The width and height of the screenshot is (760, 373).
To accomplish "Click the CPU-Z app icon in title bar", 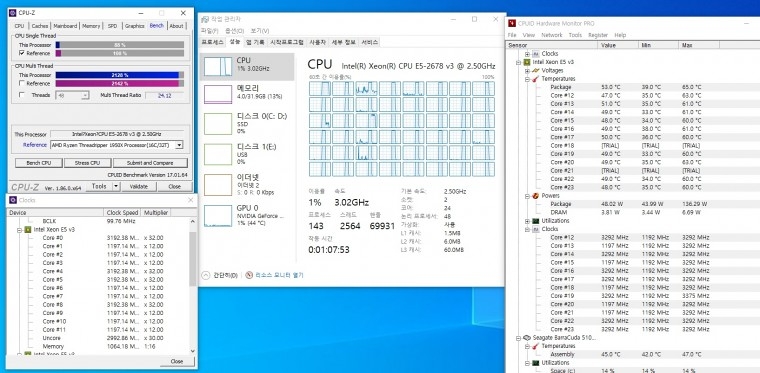I will tap(13, 13).
